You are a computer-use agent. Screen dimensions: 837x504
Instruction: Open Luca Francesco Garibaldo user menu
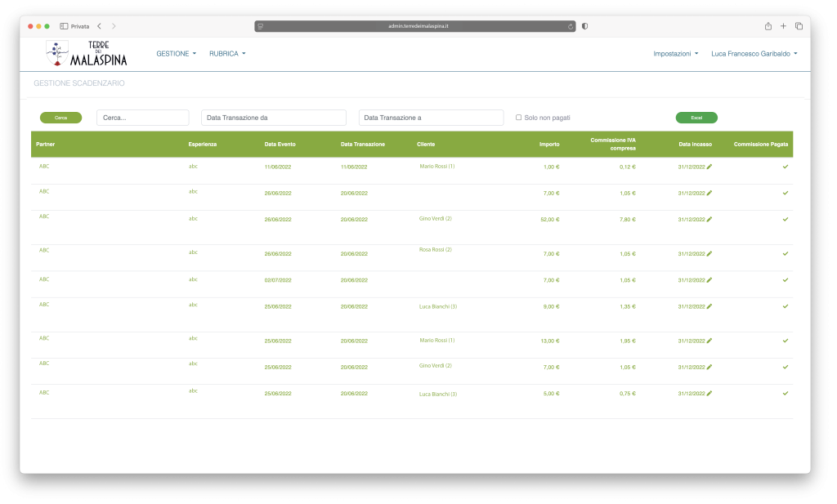[x=754, y=54]
